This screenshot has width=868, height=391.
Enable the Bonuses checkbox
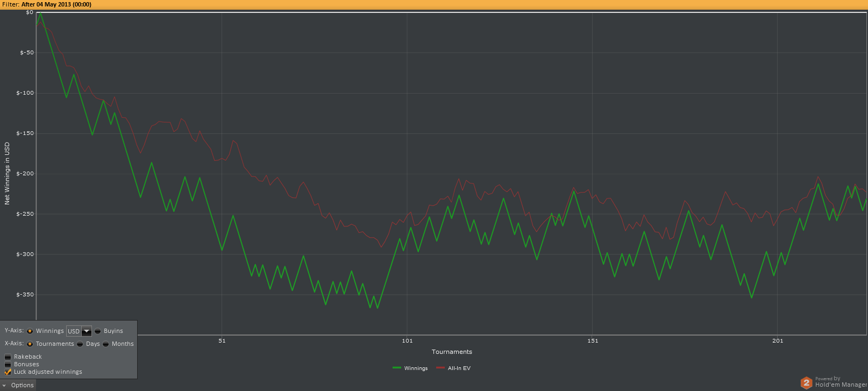point(8,365)
